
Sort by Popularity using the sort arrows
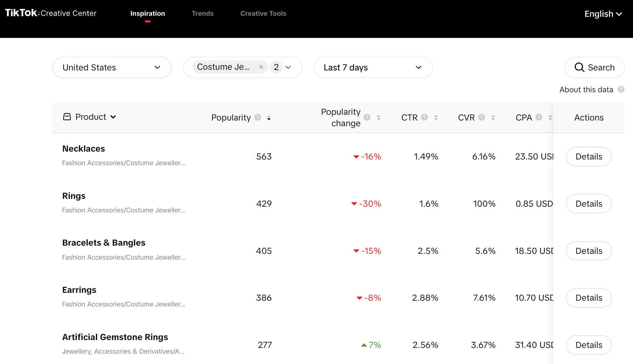(x=269, y=118)
